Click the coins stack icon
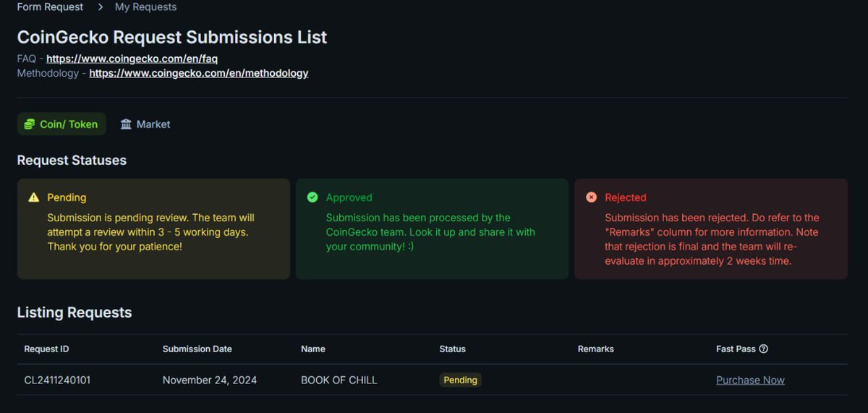This screenshot has height=413, width=868. pos(29,124)
